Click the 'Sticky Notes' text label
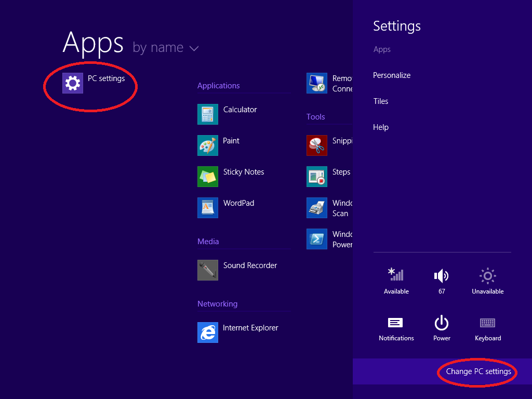Screen dimensions: 532x399 coord(244,172)
